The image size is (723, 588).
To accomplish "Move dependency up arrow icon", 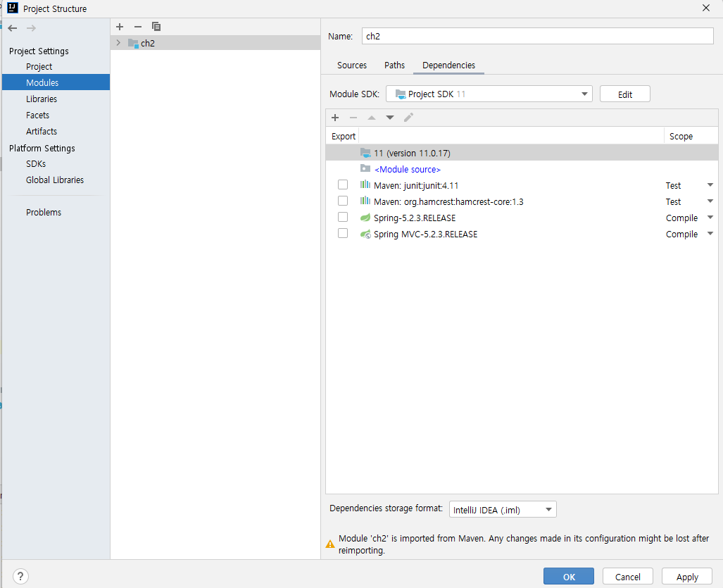I will click(372, 118).
